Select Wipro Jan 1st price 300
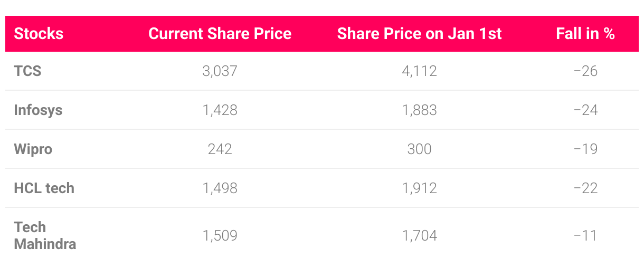Viewport: 644px width, 268px height. 419,149
